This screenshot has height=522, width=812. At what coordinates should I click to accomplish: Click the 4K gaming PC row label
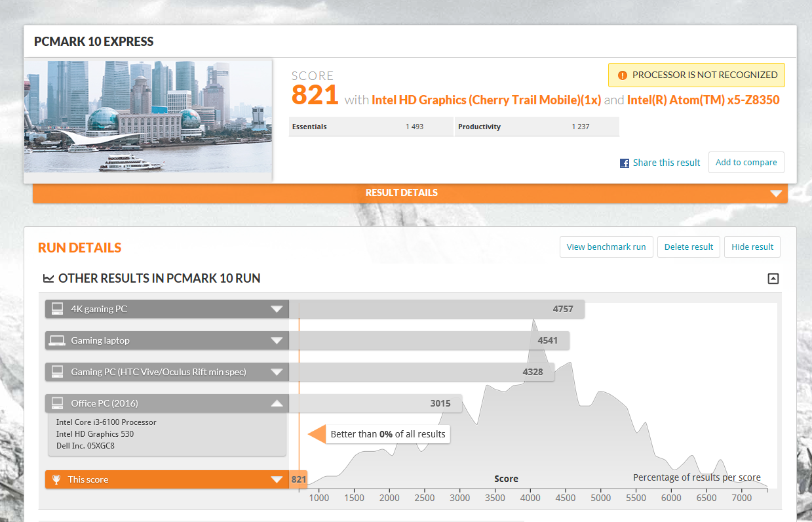(99, 309)
